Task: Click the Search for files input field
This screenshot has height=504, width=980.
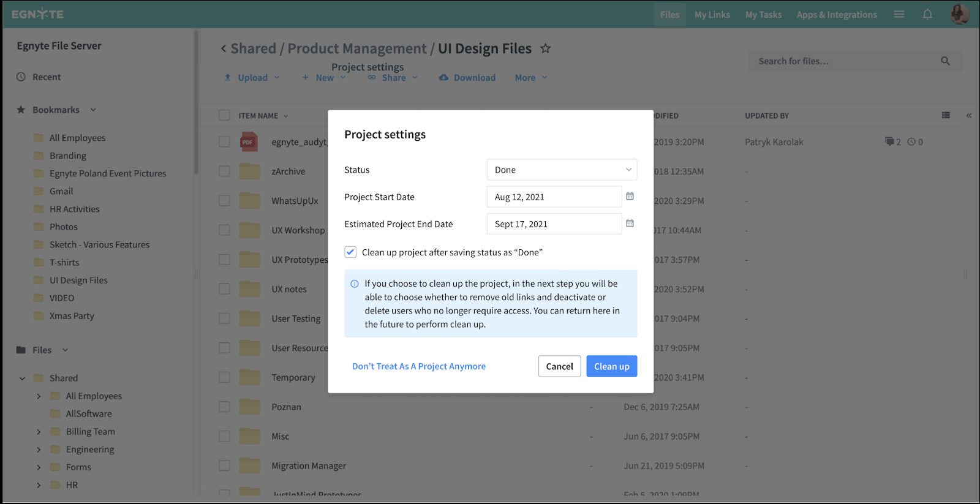Action: [845, 61]
